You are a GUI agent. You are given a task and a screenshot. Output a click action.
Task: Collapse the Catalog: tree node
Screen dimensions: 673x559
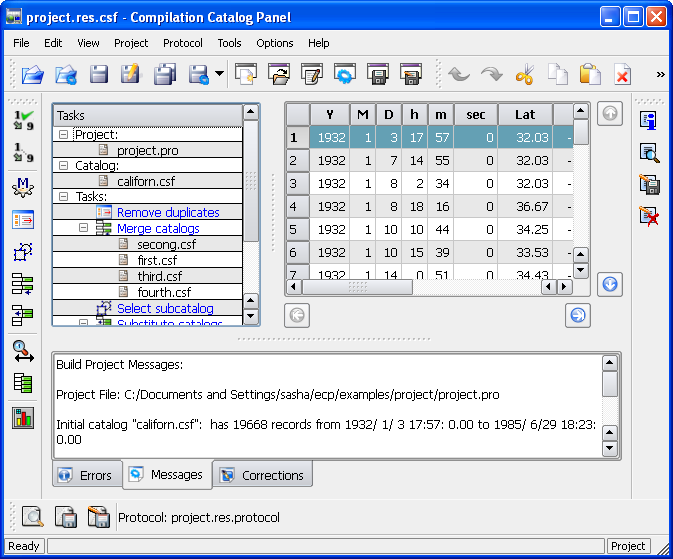pyautogui.click(x=63, y=165)
